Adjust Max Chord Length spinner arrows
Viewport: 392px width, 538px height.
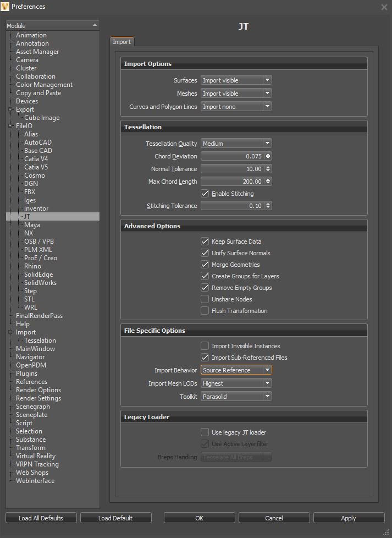tap(268, 182)
